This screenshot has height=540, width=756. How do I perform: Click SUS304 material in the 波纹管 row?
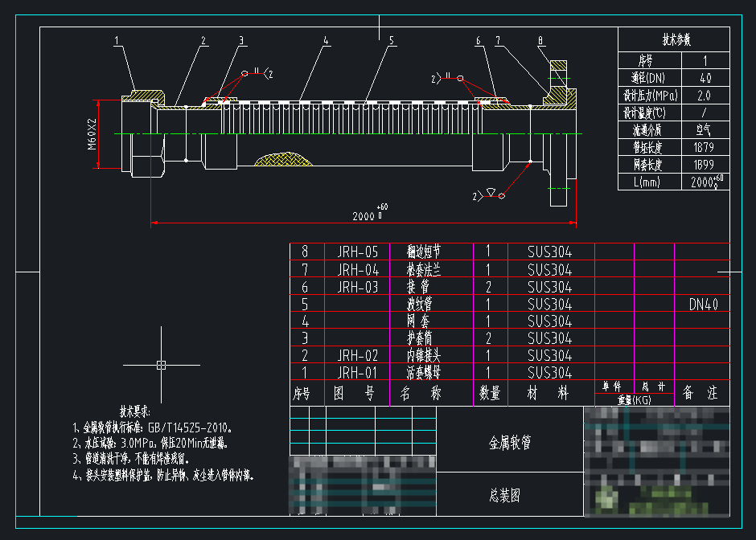[x=549, y=304]
